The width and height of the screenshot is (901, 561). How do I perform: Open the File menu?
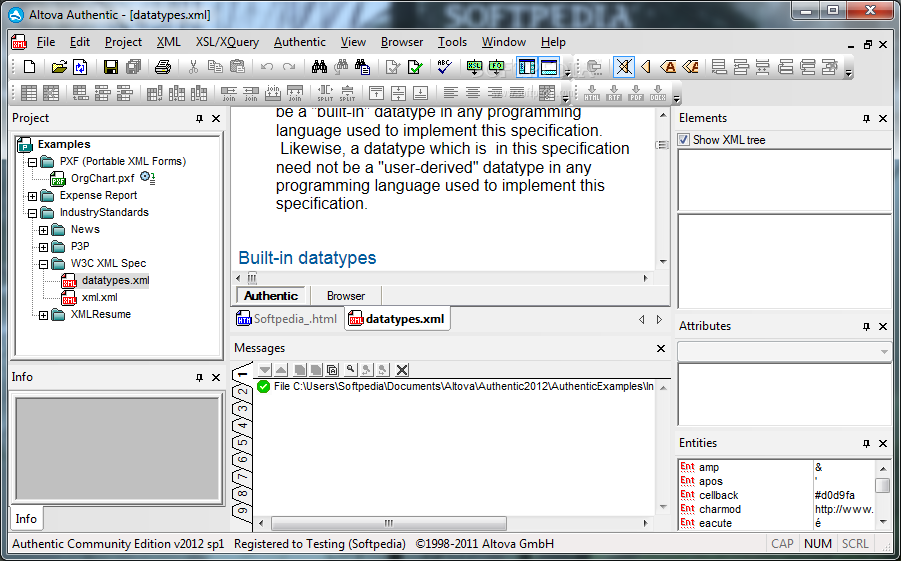coord(45,42)
